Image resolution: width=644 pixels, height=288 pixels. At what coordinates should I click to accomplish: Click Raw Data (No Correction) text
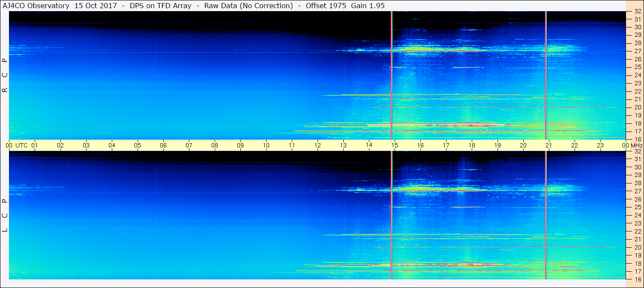click(249, 6)
